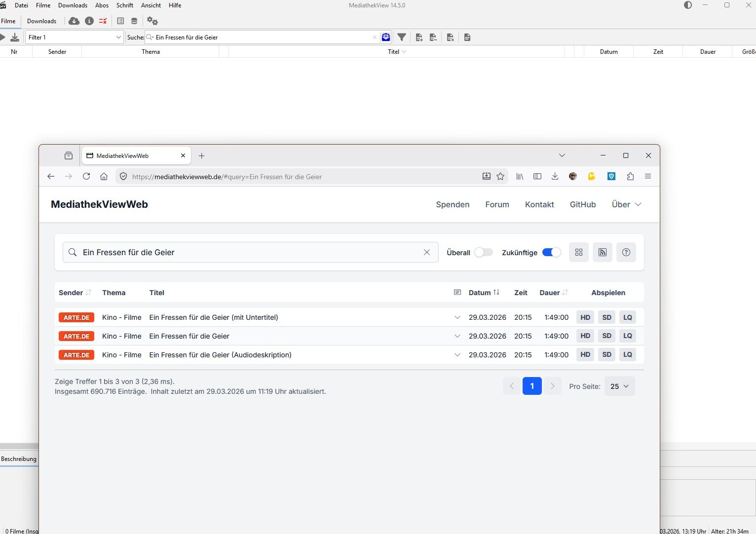Enable the Überall search toggle

click(483, 252)
